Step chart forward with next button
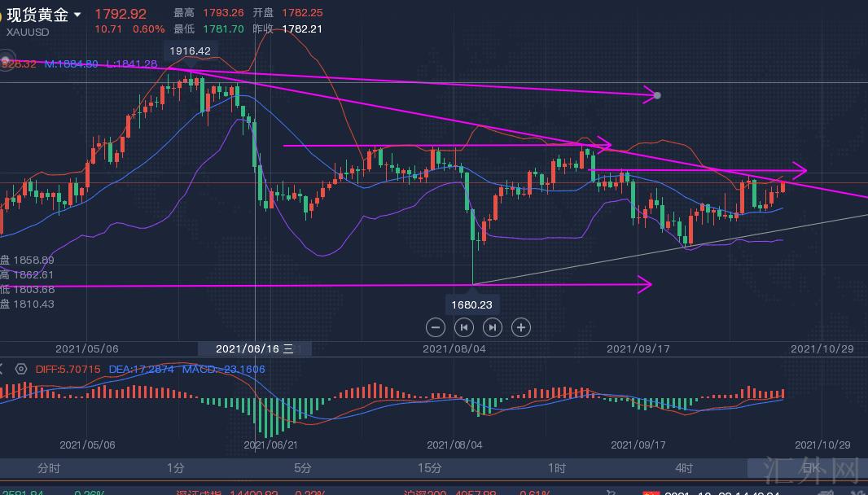The width and height of the screenshot is (868, 495). [493, 327]
